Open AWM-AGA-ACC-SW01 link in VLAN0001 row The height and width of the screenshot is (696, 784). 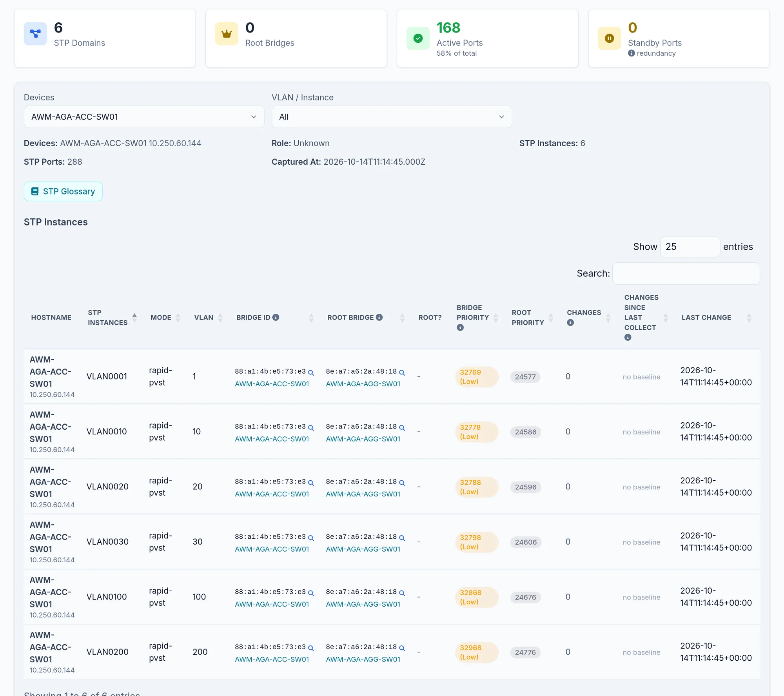coord(272,384)
